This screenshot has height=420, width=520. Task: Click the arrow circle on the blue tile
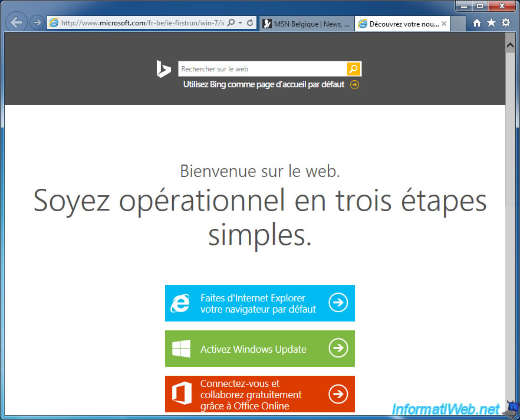(338, 302)
